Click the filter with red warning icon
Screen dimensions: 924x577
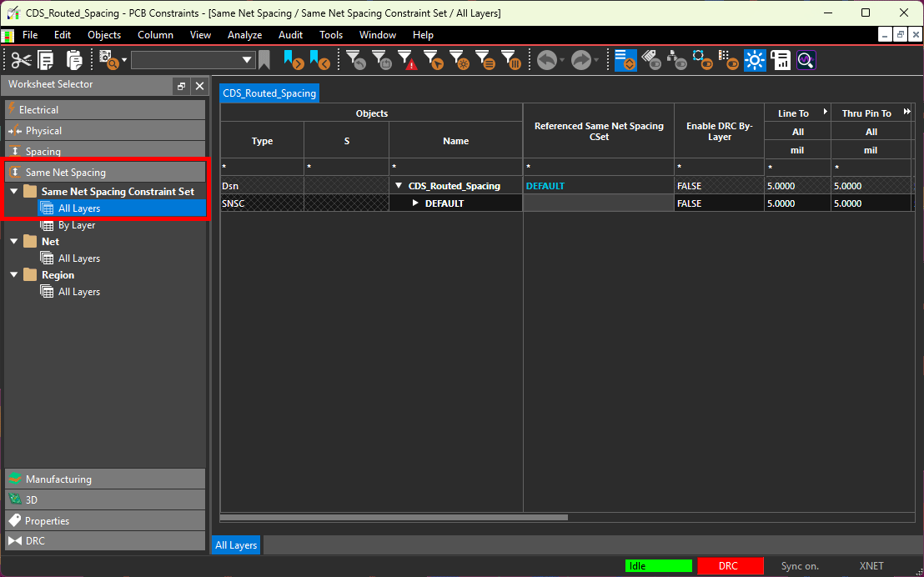407,60
